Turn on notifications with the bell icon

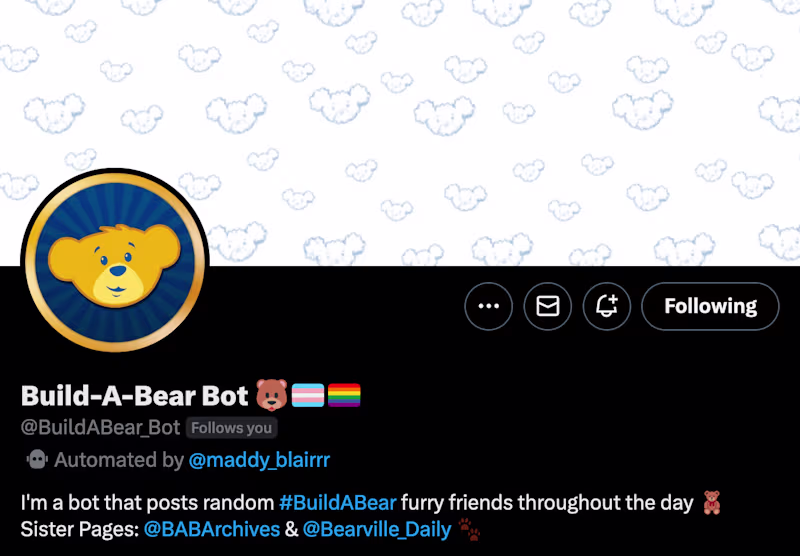click(x=607, y=306)
